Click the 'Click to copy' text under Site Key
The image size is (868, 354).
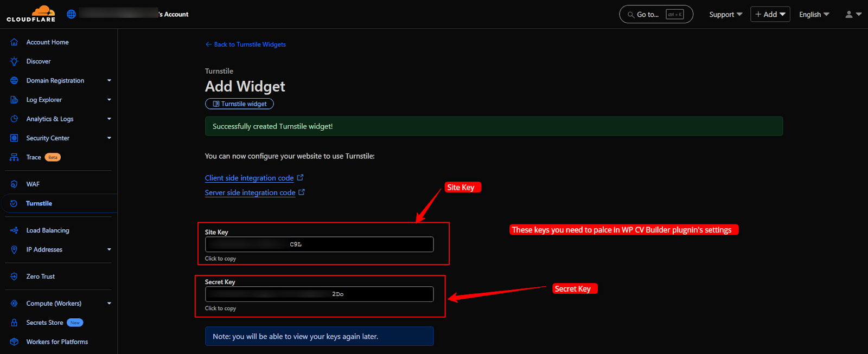[220, 259]
